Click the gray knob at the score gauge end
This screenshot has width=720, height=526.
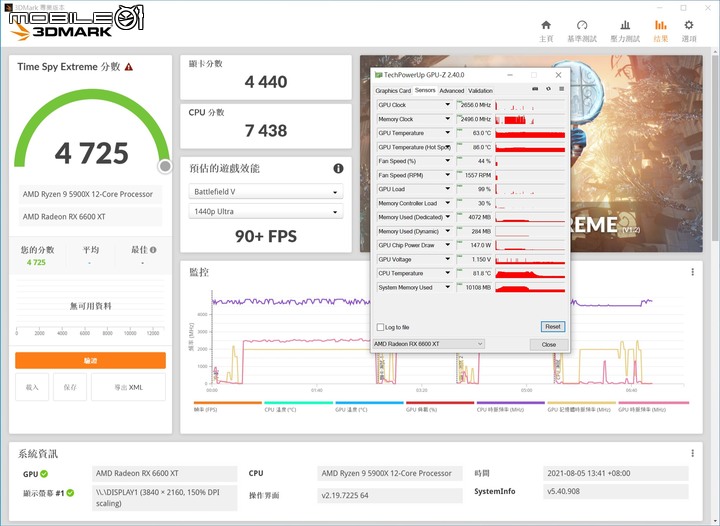click(165, 166)
